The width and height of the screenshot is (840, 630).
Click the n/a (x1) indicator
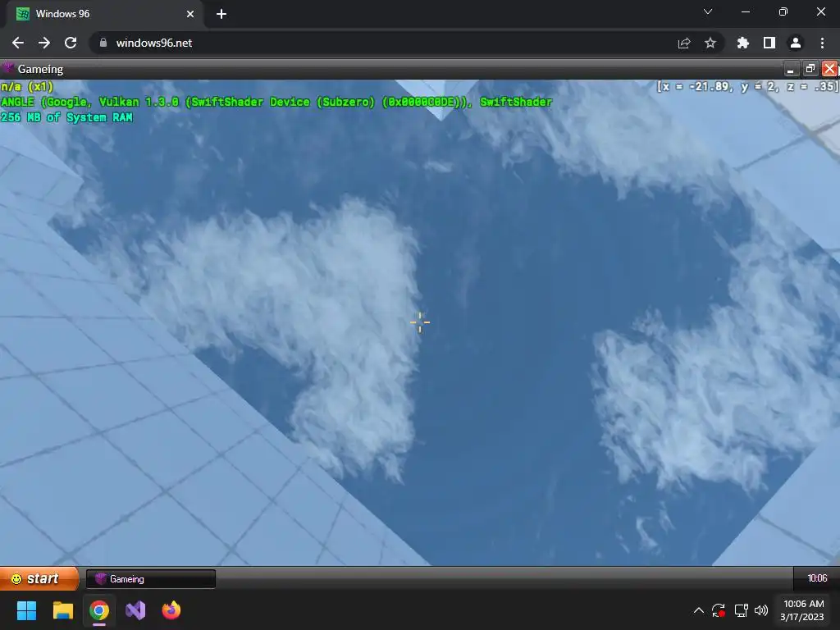coord(27,86)
